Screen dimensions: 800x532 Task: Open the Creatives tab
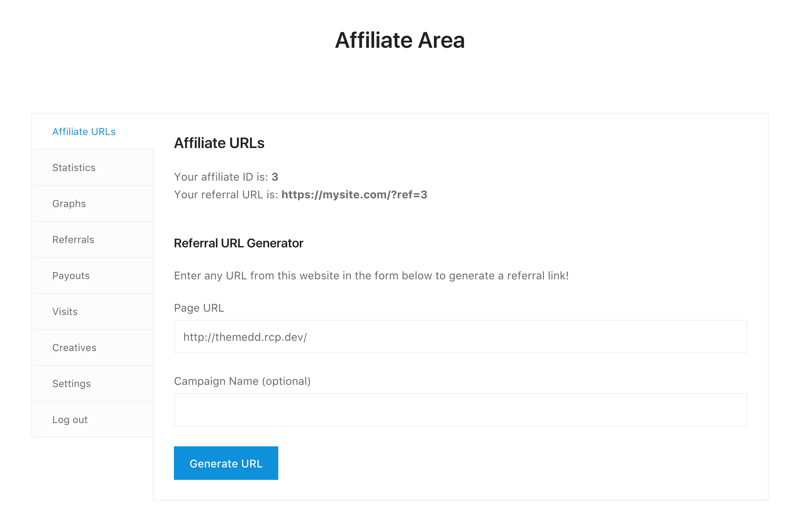point(74,347)
